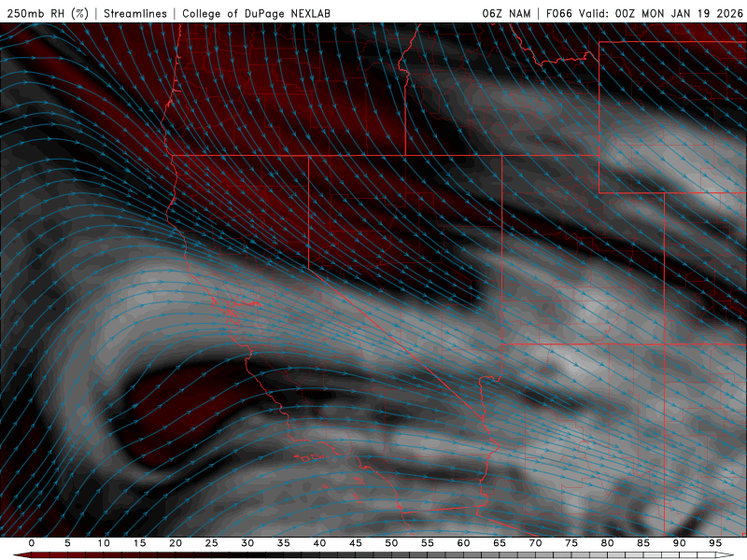Click the "Valid: 00Z MON JAN 19 2026" text
The image size is (747, 560).
click(x=661, y=13)
